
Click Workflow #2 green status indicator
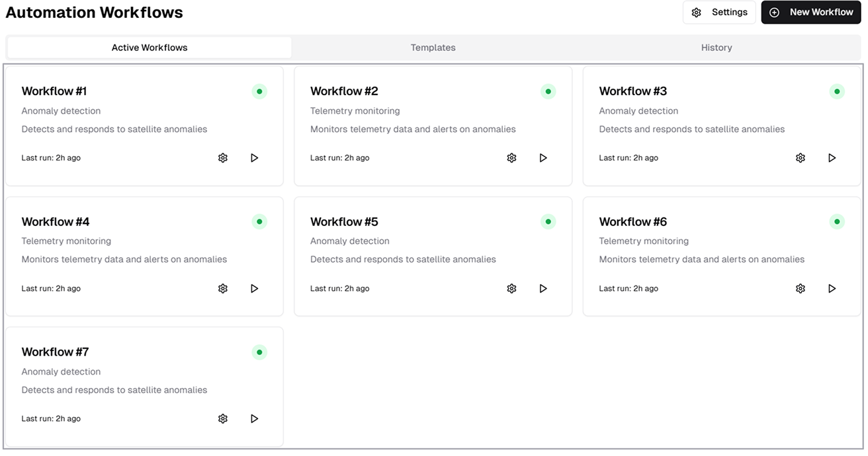tap(548, 91)
